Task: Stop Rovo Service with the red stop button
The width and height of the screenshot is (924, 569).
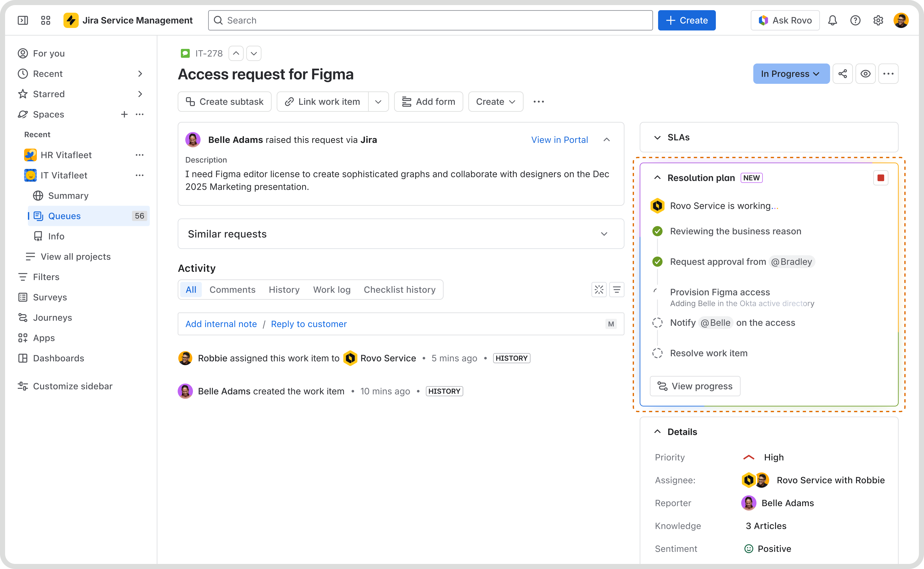Action: [x=881, y=178]
